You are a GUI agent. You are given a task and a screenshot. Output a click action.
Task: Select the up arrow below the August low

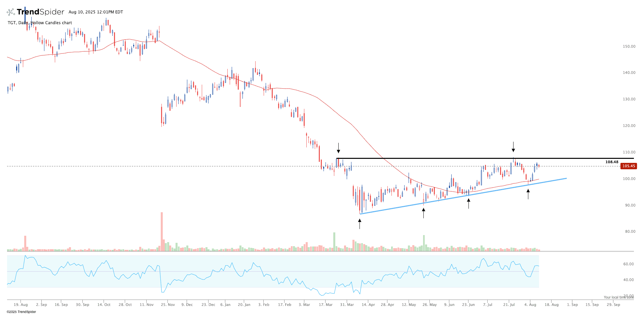tap(528, 194)
